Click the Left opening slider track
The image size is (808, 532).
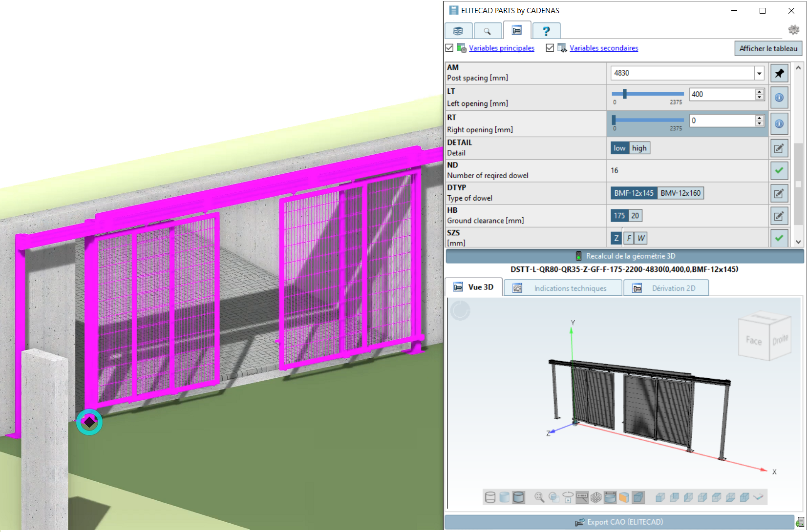[655, 94]
